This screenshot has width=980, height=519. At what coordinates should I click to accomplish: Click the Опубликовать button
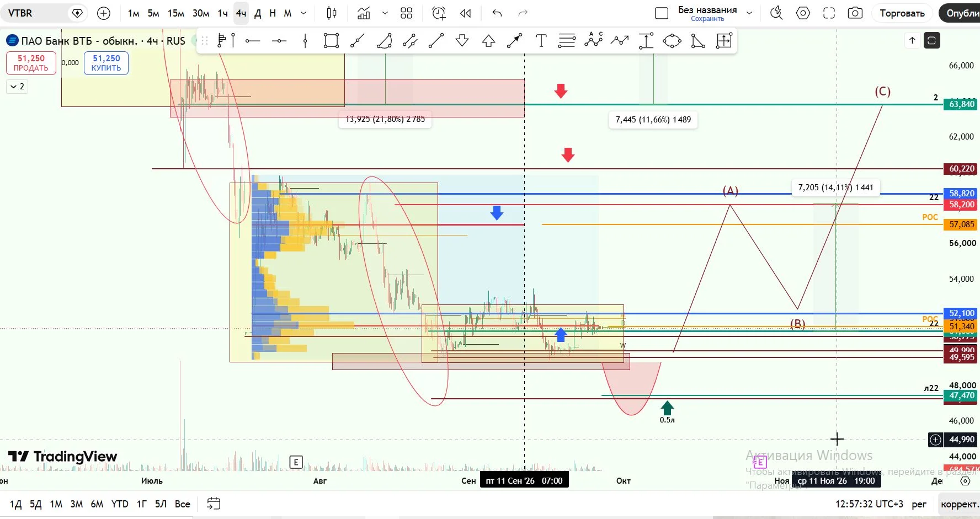(x=960, y=13)
